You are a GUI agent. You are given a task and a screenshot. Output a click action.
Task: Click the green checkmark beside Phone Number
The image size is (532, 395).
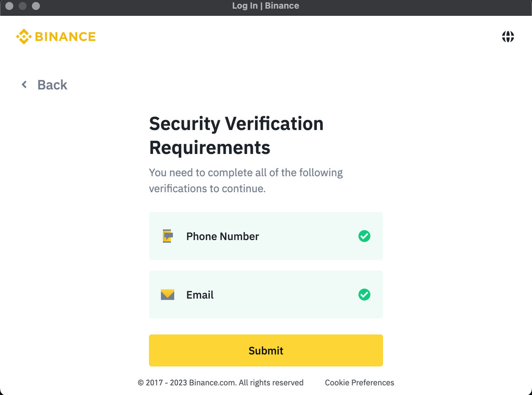tap(364, 236)
